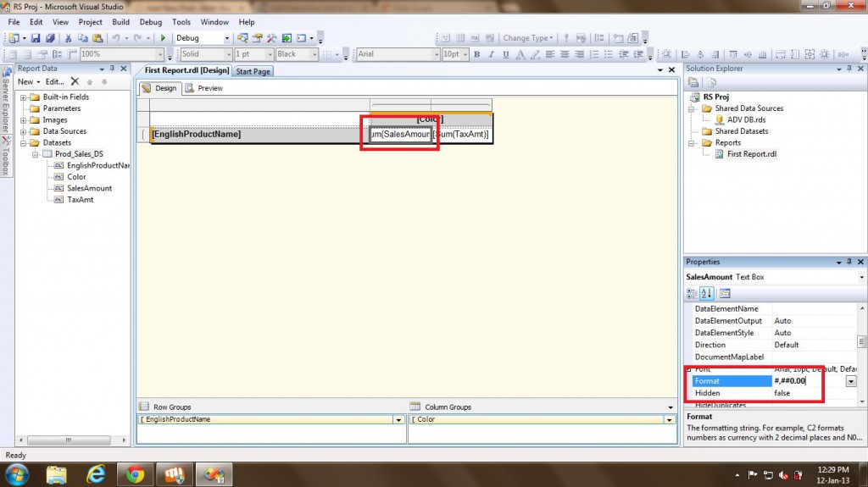Viewport: 868px width, 487px height.
Task: Click the Property Pages icon in Properties
Action: 725,293
